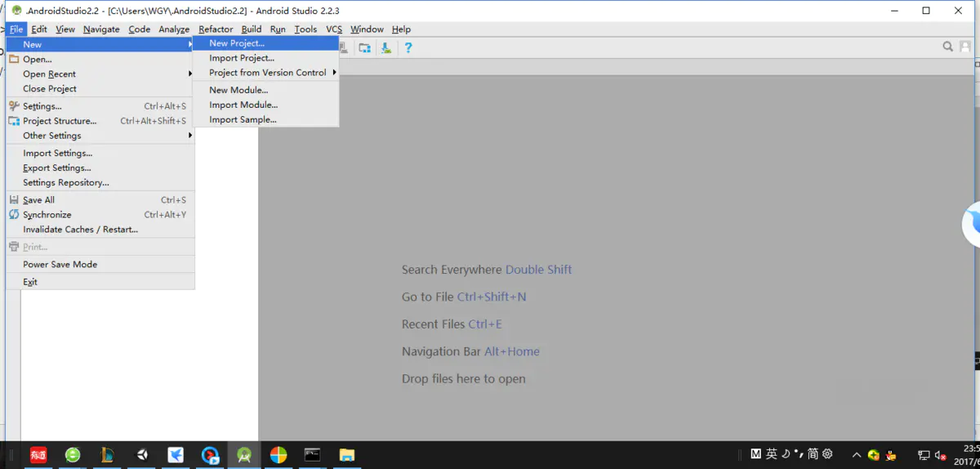This screenshot has height=469, width=980.
Task: Open the Edit menu
Action: click(x=39, y=29)
